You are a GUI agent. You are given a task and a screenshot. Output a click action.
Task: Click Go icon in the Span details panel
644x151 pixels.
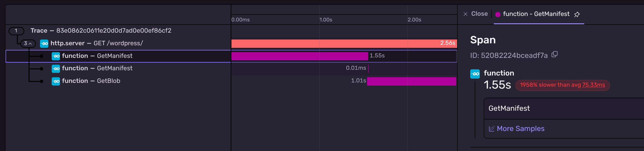[x=475, y=74]
